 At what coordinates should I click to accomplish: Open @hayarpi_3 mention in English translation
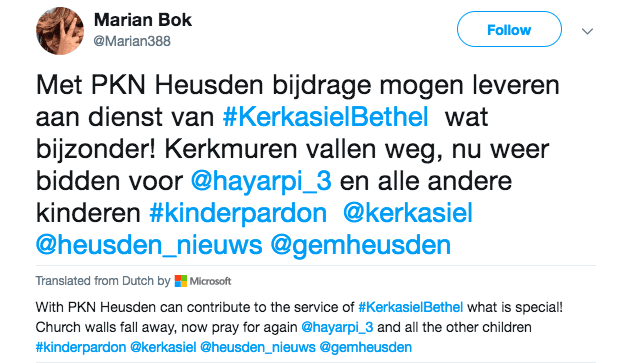point(337,327)
